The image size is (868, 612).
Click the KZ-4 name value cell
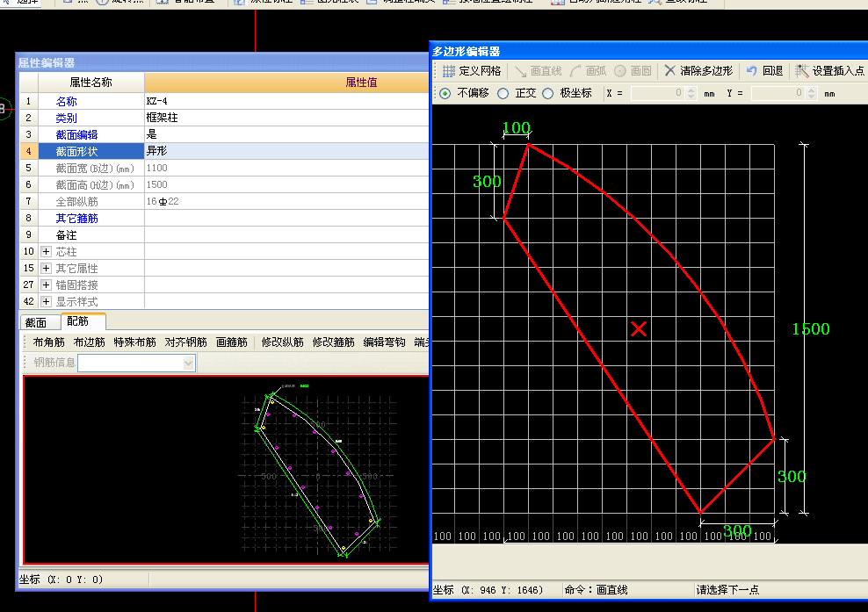coord(286,101)
